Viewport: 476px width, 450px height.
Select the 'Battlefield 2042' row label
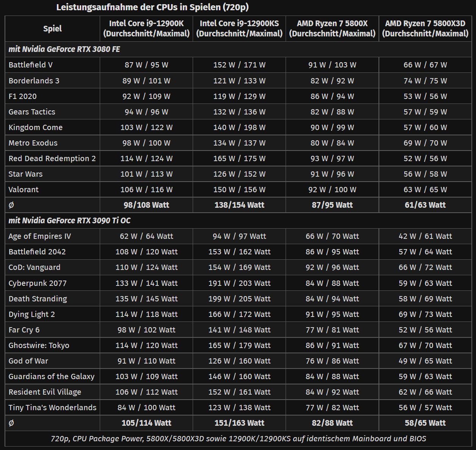[37, 252]
